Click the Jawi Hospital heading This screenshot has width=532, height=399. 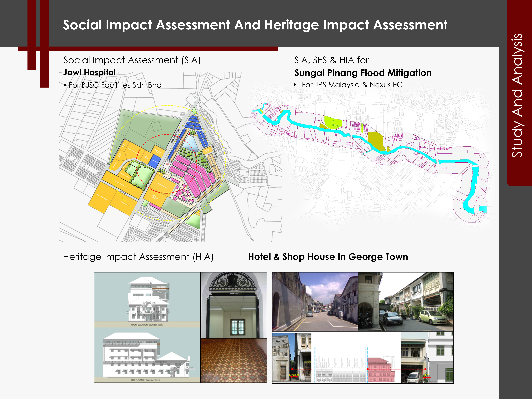click(x=89, y=72)
